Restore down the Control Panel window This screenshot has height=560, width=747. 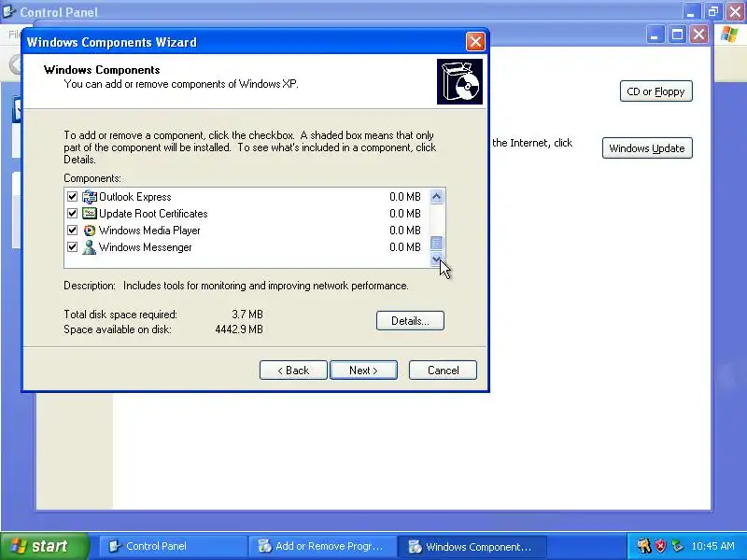click(x=713, y=11)
